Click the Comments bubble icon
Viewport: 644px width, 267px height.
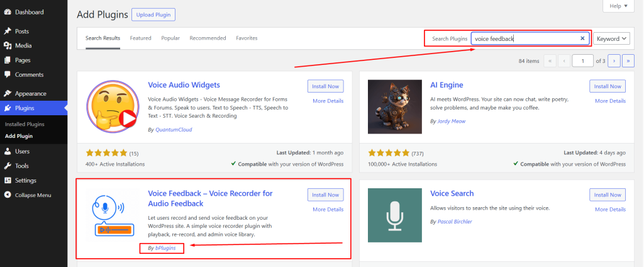pyautogui.click(x=8, y=74)
